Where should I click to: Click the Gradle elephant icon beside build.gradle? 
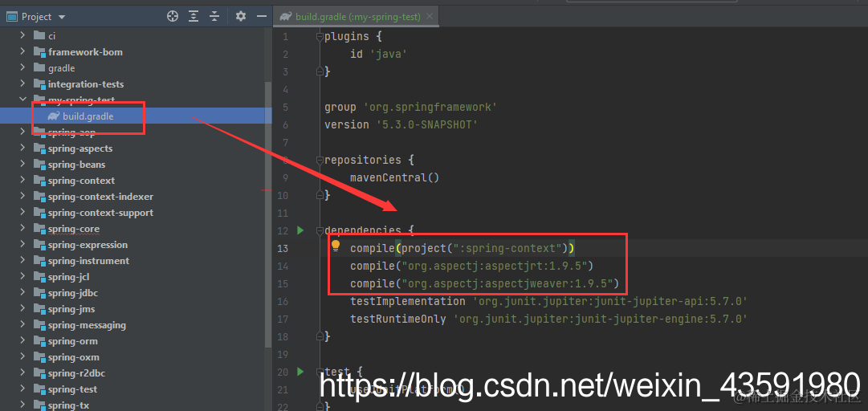[54, 116]
